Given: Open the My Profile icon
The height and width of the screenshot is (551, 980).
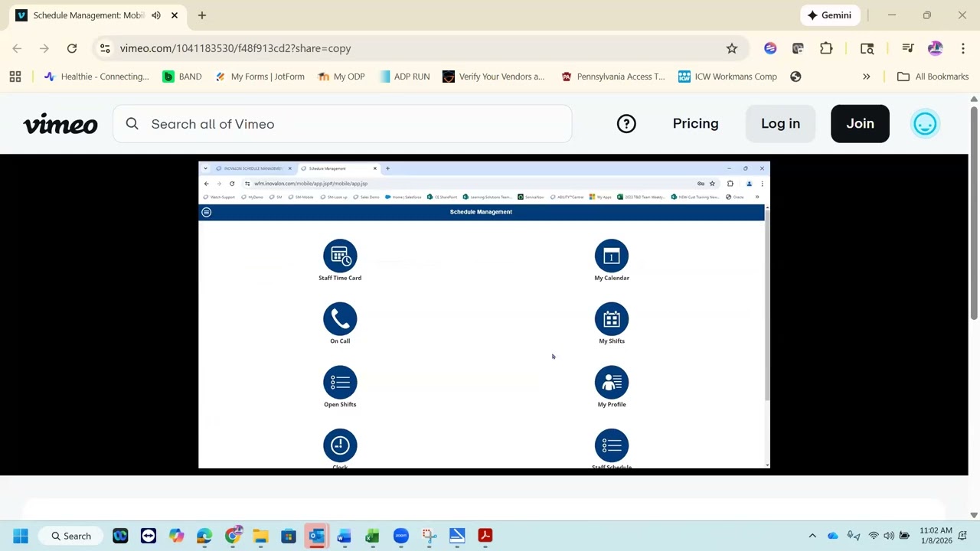Looking at the screenshot, I should pyautogui.click(x=612, y=383).
